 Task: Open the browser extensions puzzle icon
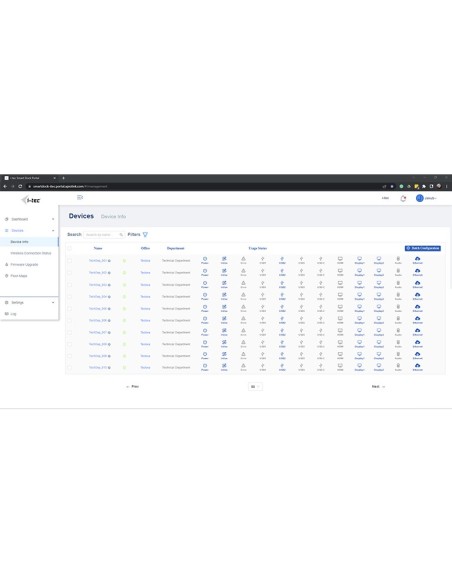(424, 186)
